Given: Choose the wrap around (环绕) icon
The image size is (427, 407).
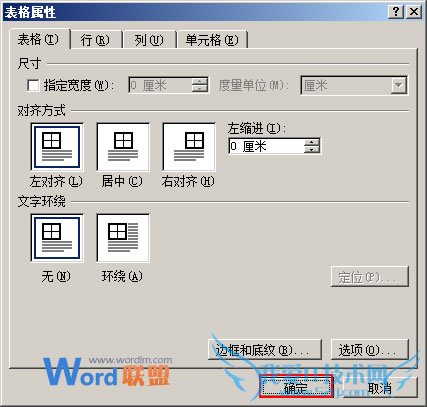Looking at the screenshot, I should (x=123, y=238).
